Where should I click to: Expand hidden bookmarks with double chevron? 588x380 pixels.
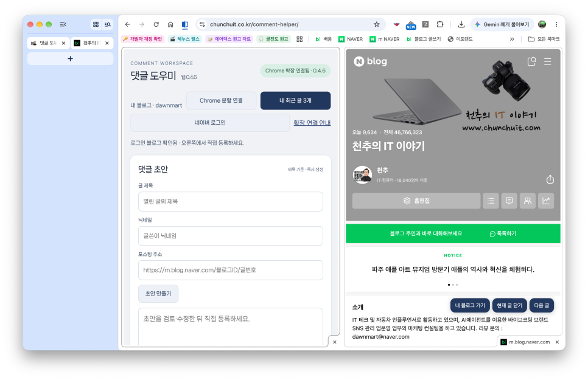512,39
